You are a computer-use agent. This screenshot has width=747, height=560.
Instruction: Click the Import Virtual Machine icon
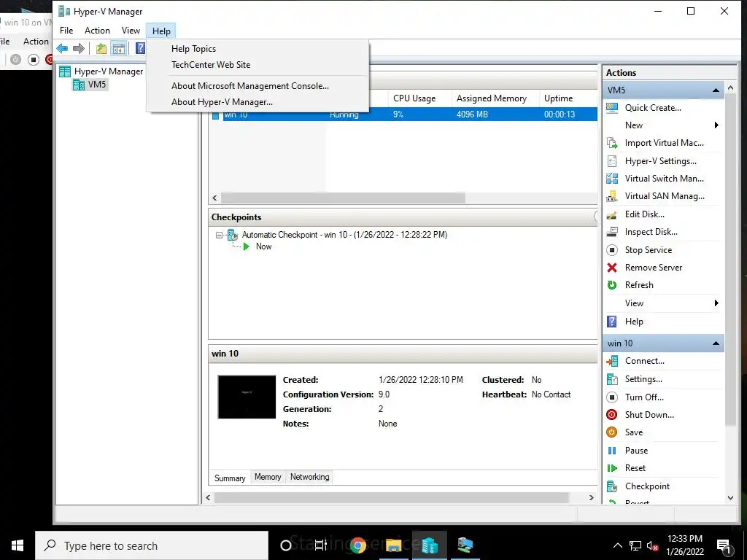click(612, 143)
